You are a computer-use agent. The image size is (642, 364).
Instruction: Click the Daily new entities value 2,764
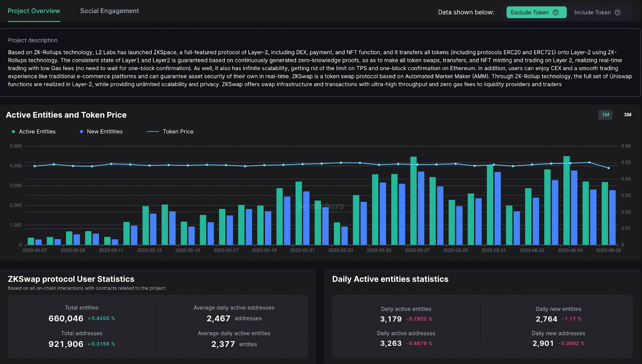point(547,319)
